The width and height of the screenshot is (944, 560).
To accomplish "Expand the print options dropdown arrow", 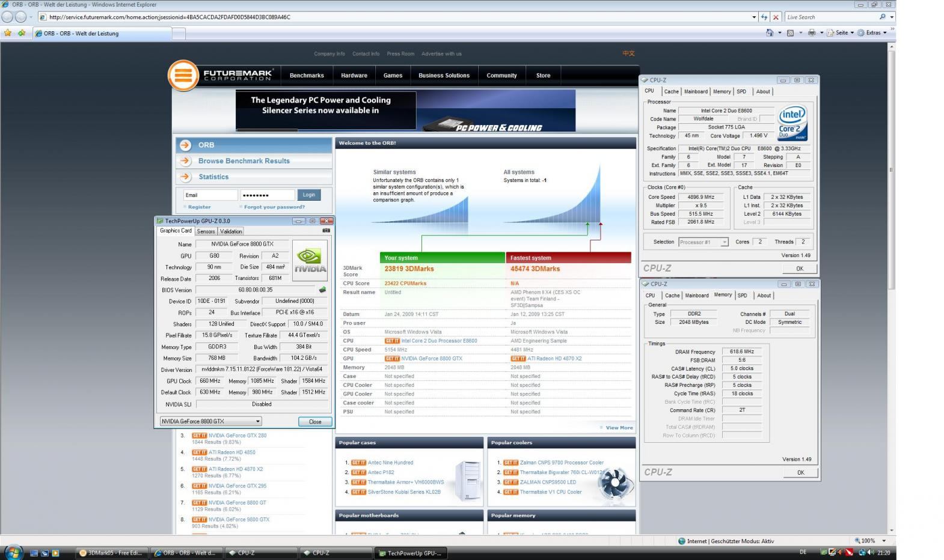I will (821, 33).
